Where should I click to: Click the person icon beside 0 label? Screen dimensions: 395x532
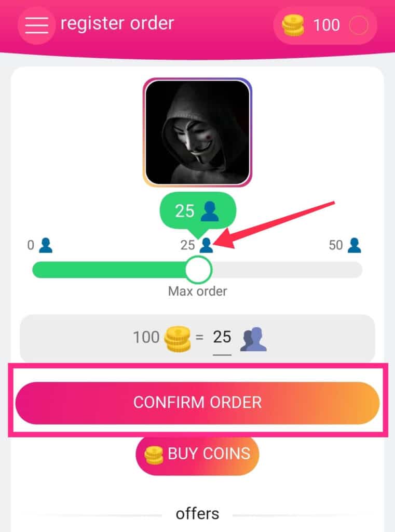(46, 245)
